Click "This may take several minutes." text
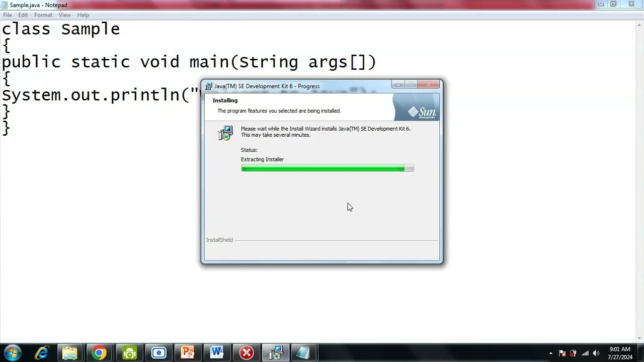Screen dimensions: 644x362 tap(276, 135)
